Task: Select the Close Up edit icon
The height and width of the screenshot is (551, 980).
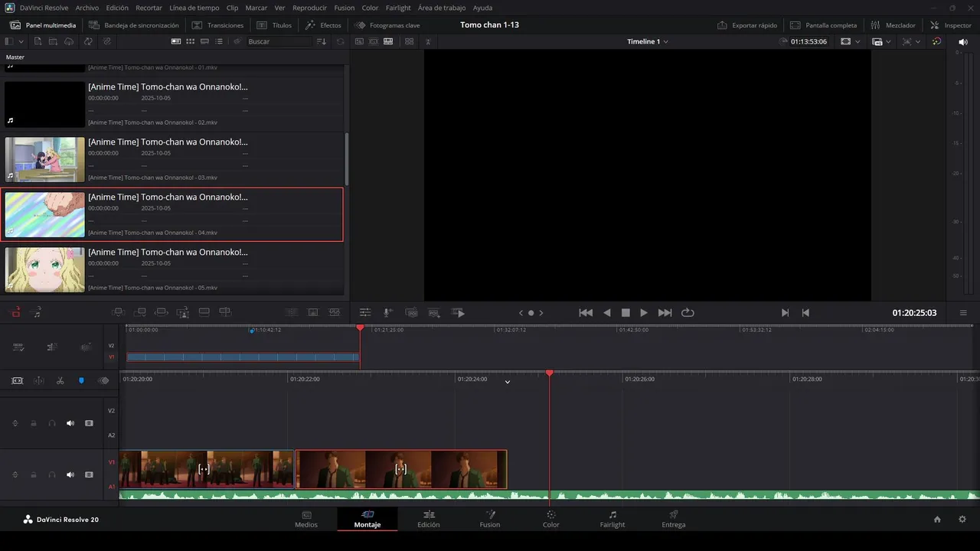Action: click(183, 312)
